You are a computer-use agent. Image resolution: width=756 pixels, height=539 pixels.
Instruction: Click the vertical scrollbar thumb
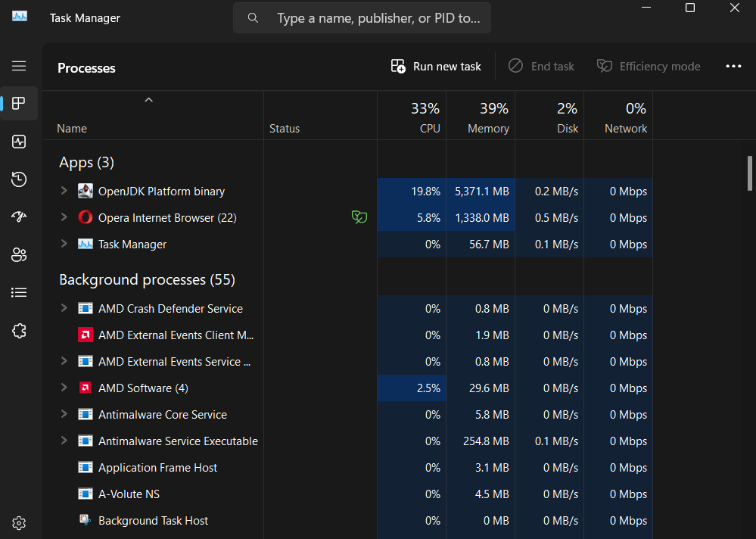(x=750, y=173)
